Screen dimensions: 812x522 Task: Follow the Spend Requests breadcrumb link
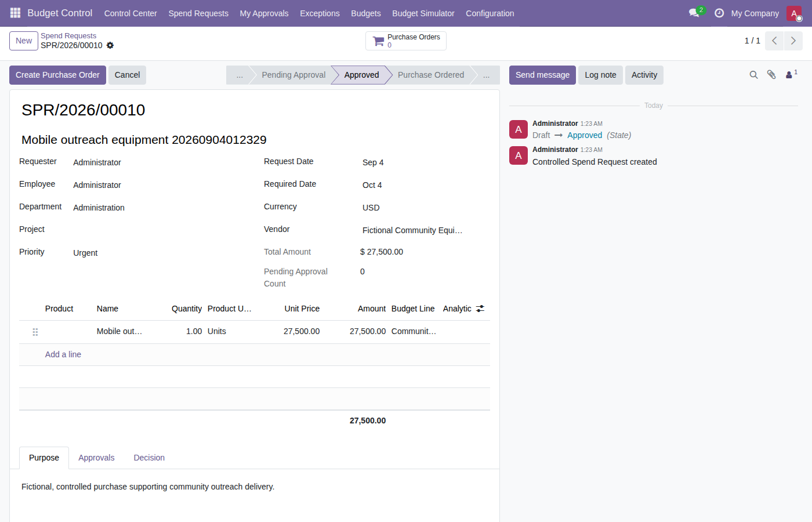tap(68, 36)
